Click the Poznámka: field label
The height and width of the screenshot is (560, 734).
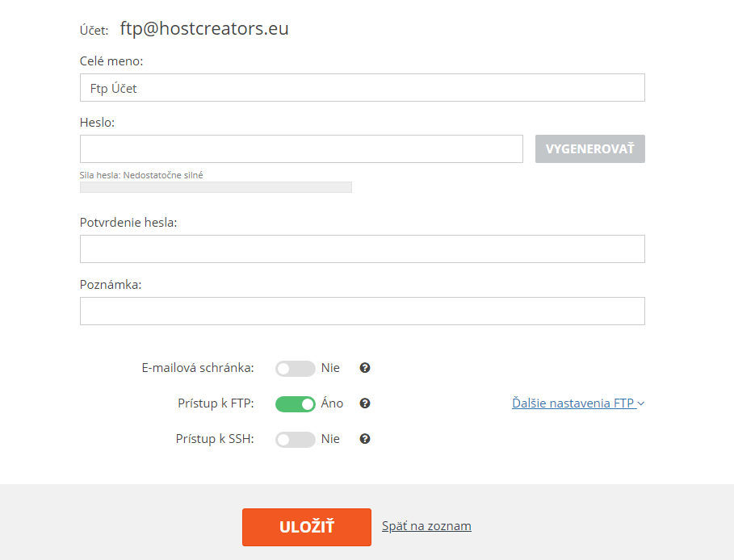(x=111, y=284)
